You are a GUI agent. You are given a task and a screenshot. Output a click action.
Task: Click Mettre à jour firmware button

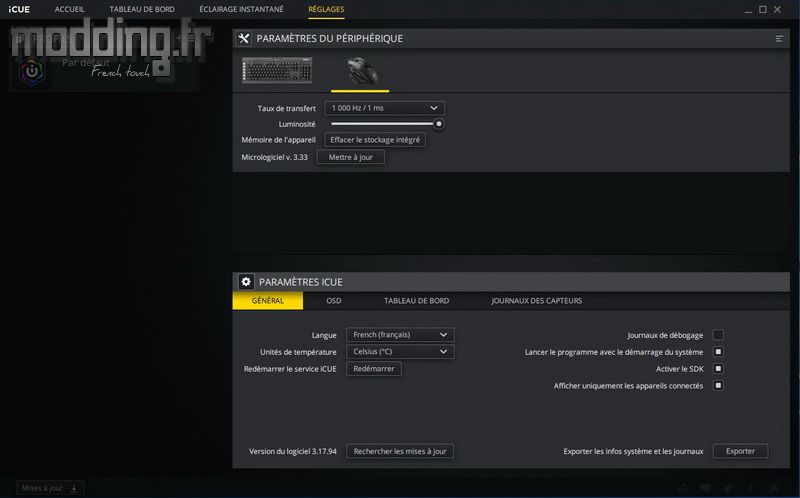[x=351, y=157]
